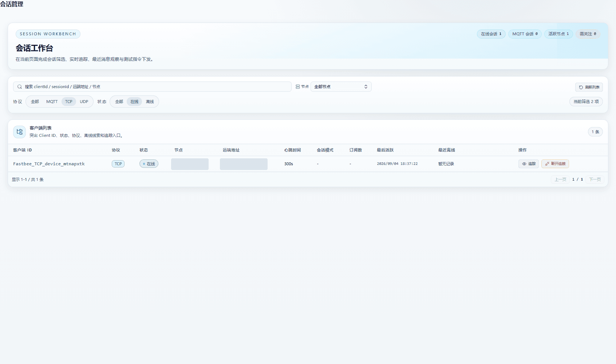Click the 会话模式 column header

(x=325, y=150)
